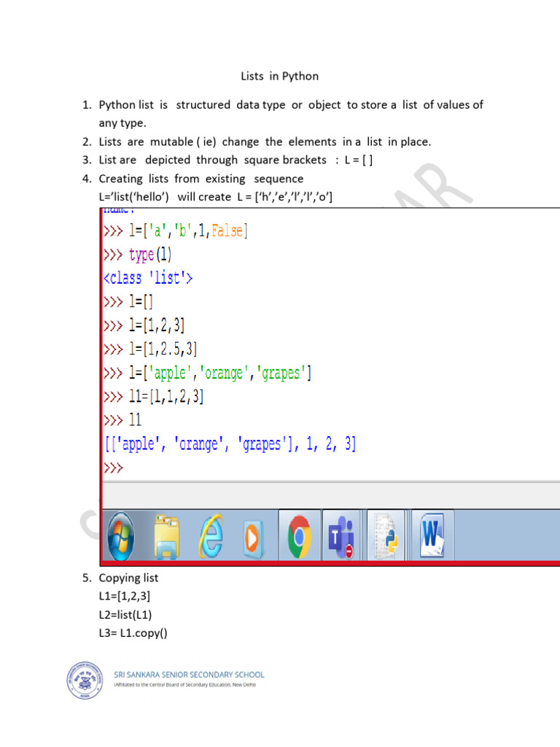Click 'List are depicted through square brackets'

[x=236, y=160]
